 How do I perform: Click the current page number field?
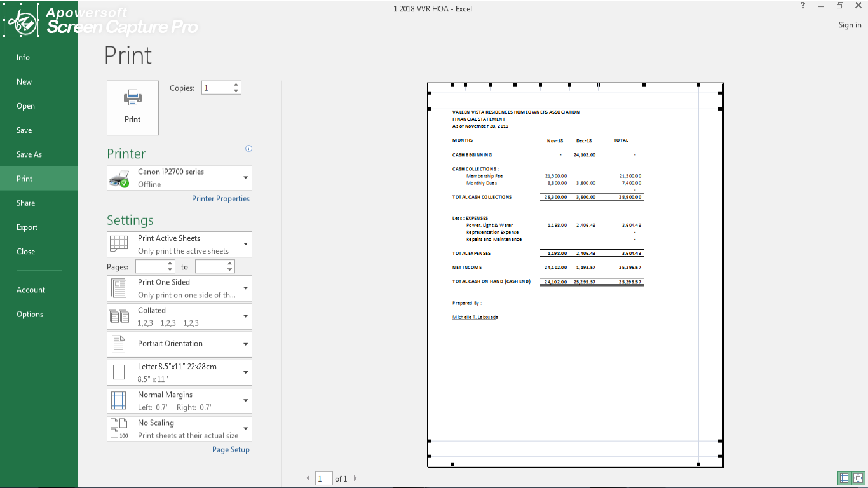pyautogui.click(x=324, y=478)
